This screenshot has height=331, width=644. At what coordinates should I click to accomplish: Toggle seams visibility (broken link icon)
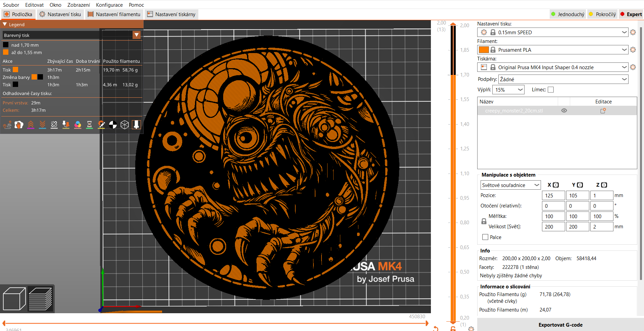tap(54, 125)
